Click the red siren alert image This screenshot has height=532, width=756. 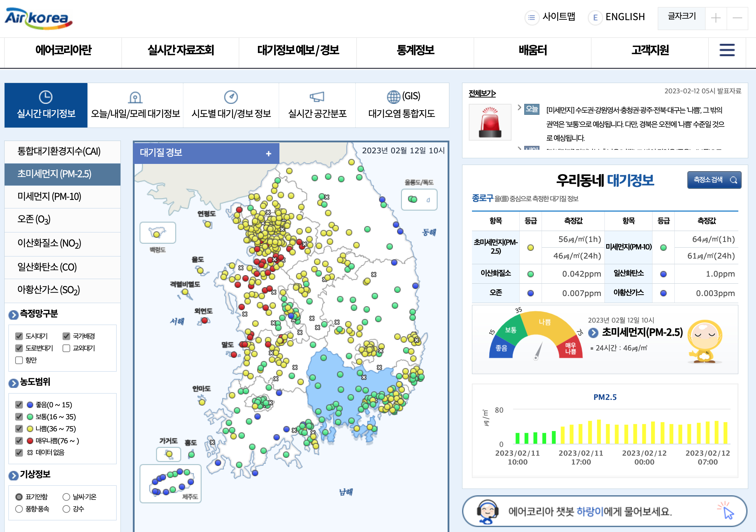click(x=490, y=122)
